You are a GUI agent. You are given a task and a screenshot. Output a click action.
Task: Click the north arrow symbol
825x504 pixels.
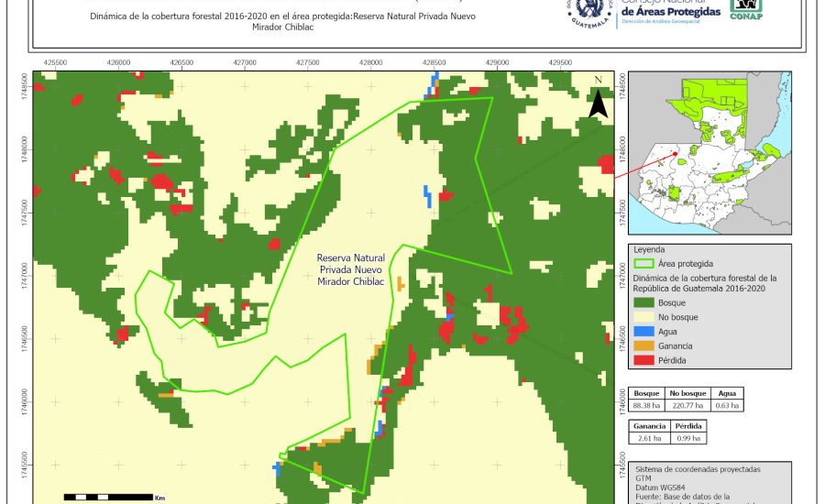pyautogui.click(x=598, y=97)
